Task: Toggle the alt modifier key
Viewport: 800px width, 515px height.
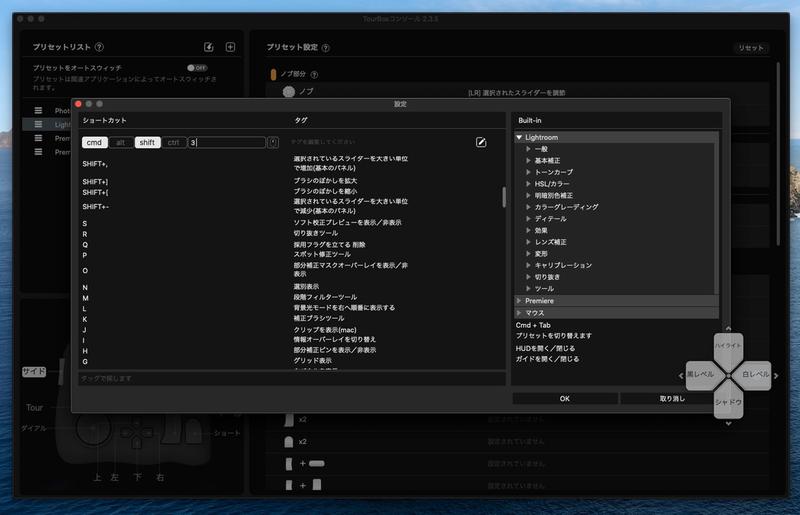Action: coord(121,142)
